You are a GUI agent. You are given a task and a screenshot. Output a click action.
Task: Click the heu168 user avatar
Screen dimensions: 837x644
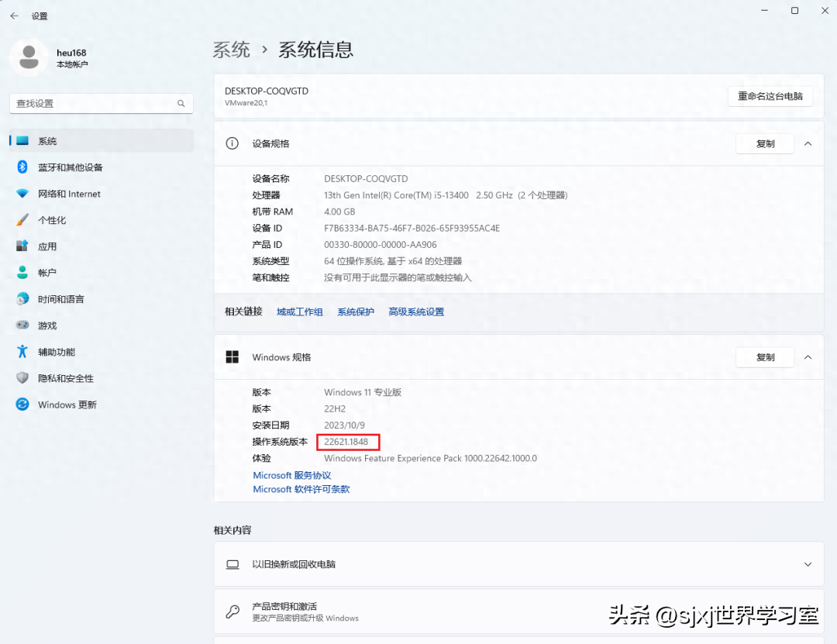29,57
